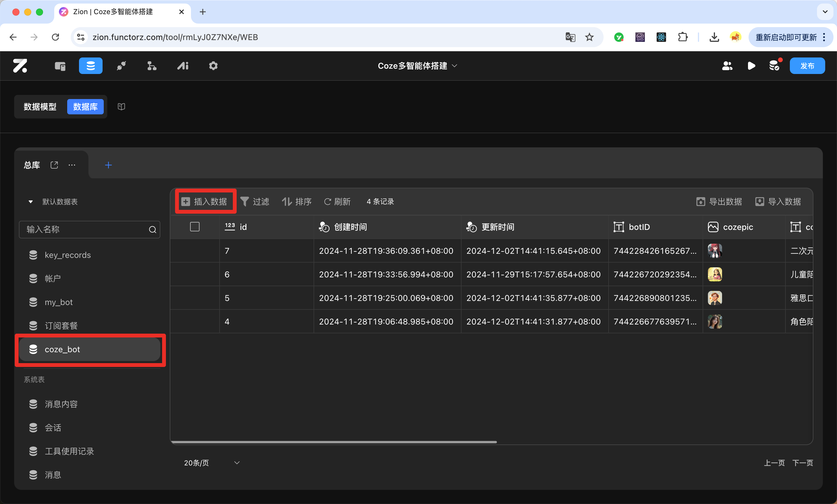Open the 20条/页 page size dropdown
837x504 pixels.
click(x=212, y=463)
